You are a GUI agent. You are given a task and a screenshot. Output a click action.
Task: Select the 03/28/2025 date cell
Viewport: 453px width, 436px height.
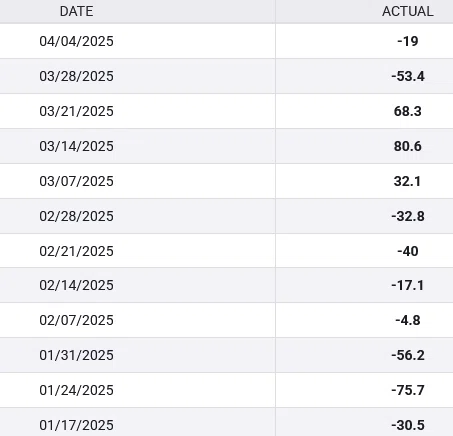[76, 76]
